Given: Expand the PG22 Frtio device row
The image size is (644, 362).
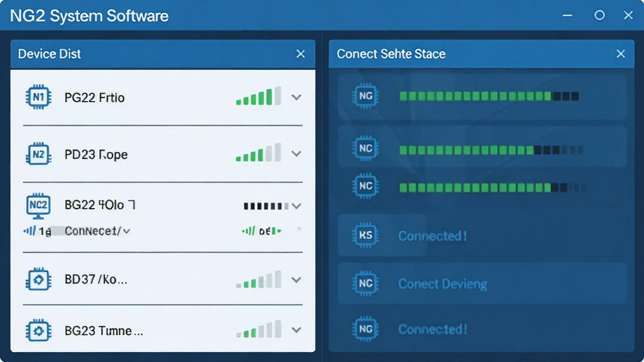Looking at the screenshot, I should click(x=297, y=97).
